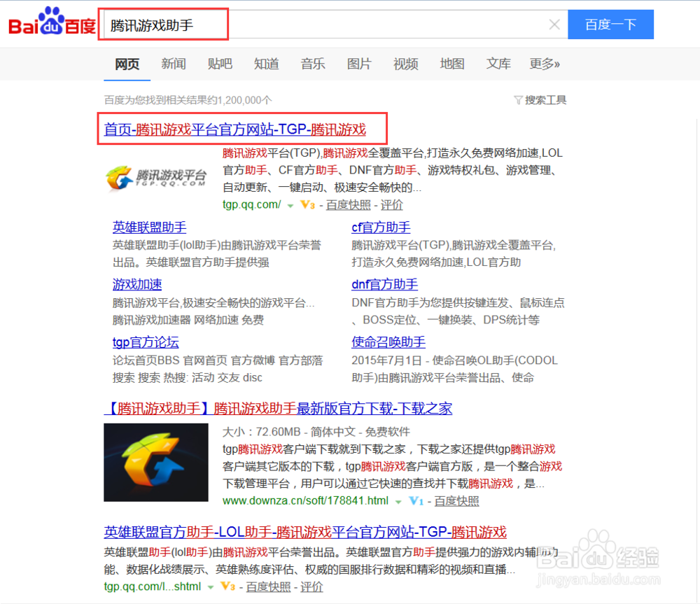This screenshot has height=604, width=700.
Task: Click the result count text 约1,200,000个
Action: coord(239,100)
